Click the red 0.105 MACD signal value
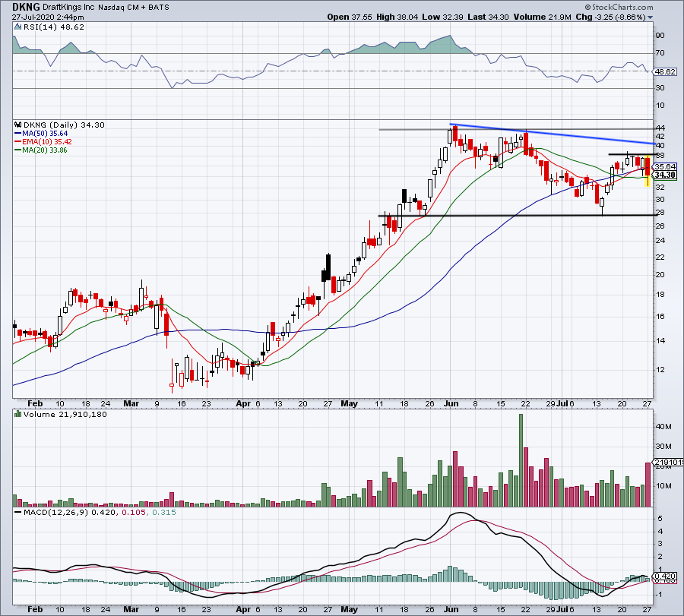 tap(134, 512)
